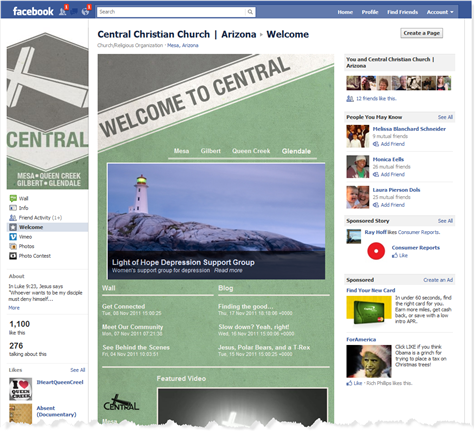Click the Welcome star icon
The height and width of the screenshot is (432, 475).
click(13, 227)
